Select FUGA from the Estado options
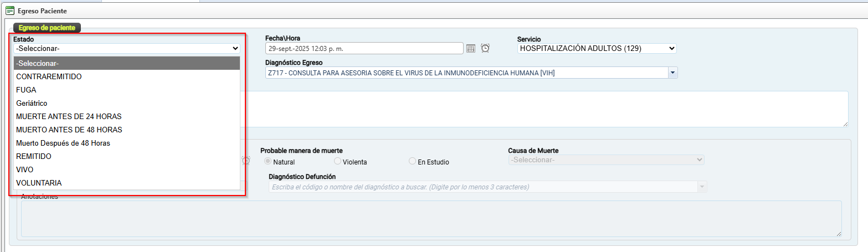The width and height of the screenshot is (868, 252). [x=26, y=90]
